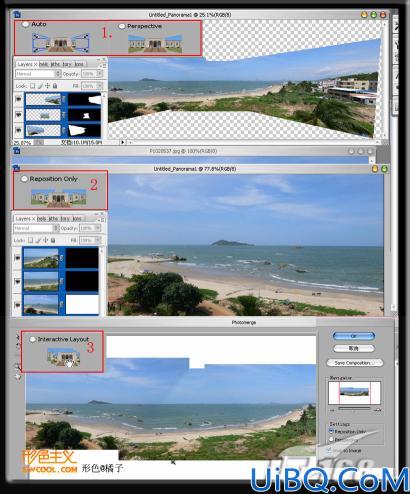Viewport: 410px width, 494px height.
Task: Click mask link icon of top layer, lower panel
Action: pyautogui.click(x=62, y=258)
